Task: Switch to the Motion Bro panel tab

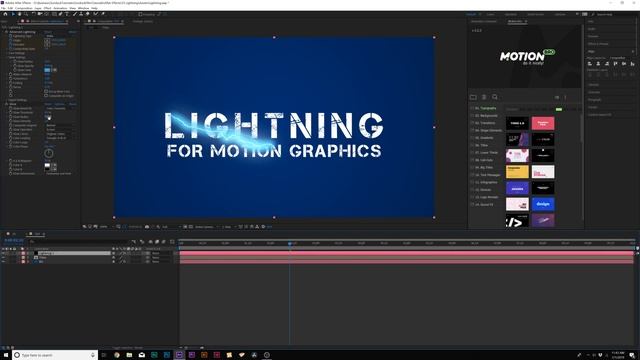Action: [515, 21]
